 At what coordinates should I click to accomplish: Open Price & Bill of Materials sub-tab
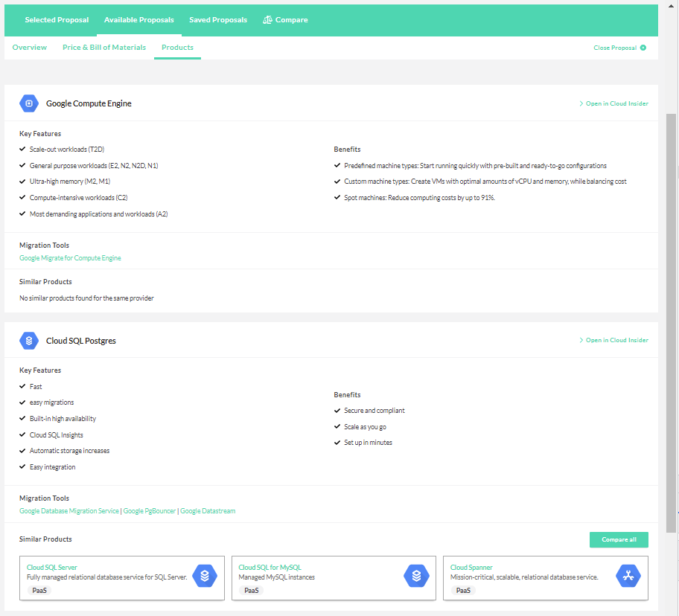pyautogui.click(x=104, y=47)
